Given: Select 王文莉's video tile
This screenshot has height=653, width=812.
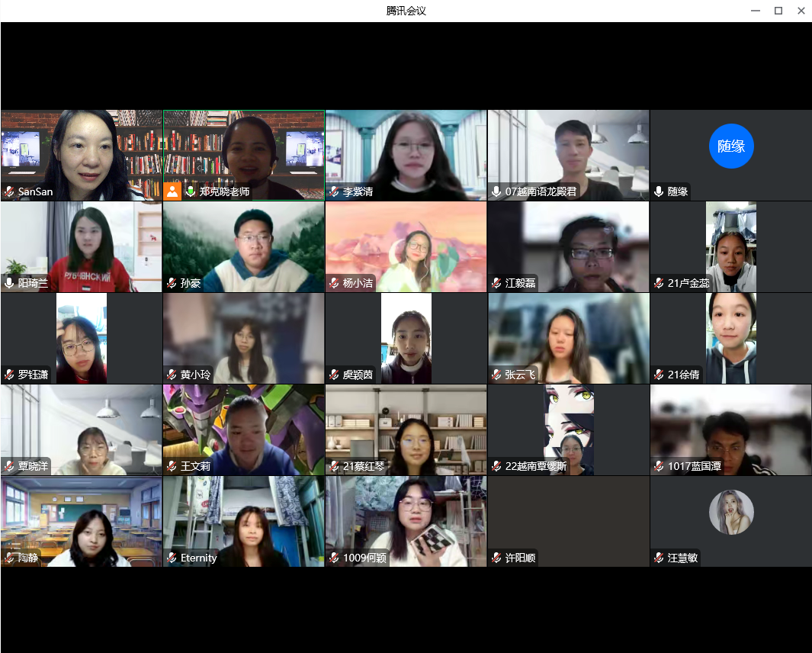Looking at the screenshot, I should (243, 427).
